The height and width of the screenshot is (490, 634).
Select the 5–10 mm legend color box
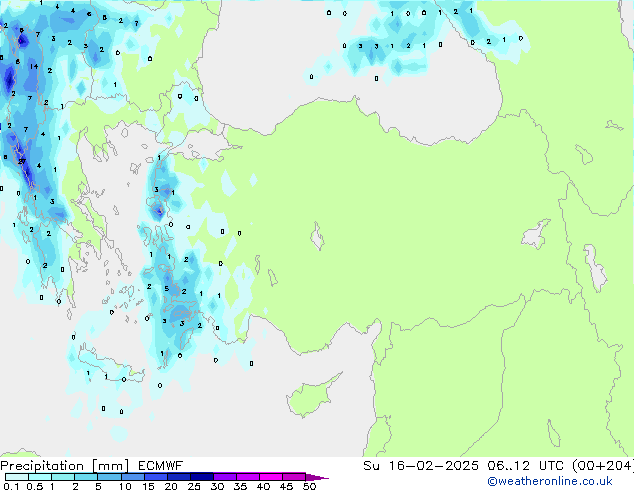pos(109,477)
